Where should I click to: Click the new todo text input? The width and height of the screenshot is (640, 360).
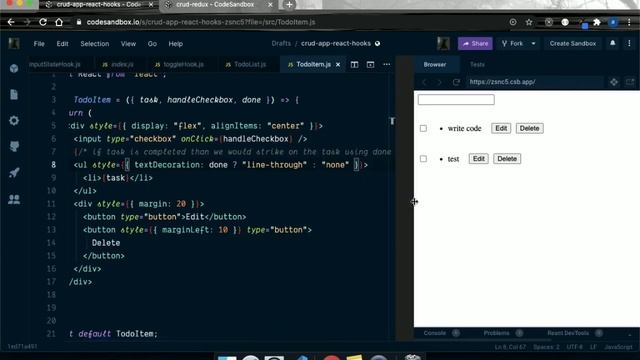pos(456,100)
